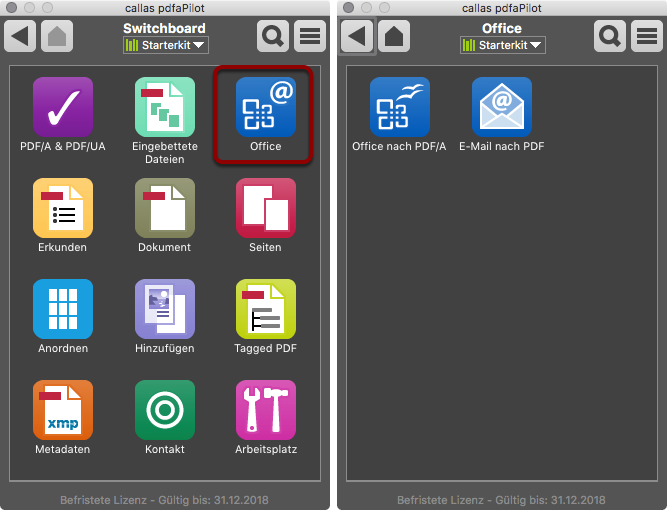Open hamburger menu in Switchboard window
The image size is (668, 510).
tap(310, 36)
